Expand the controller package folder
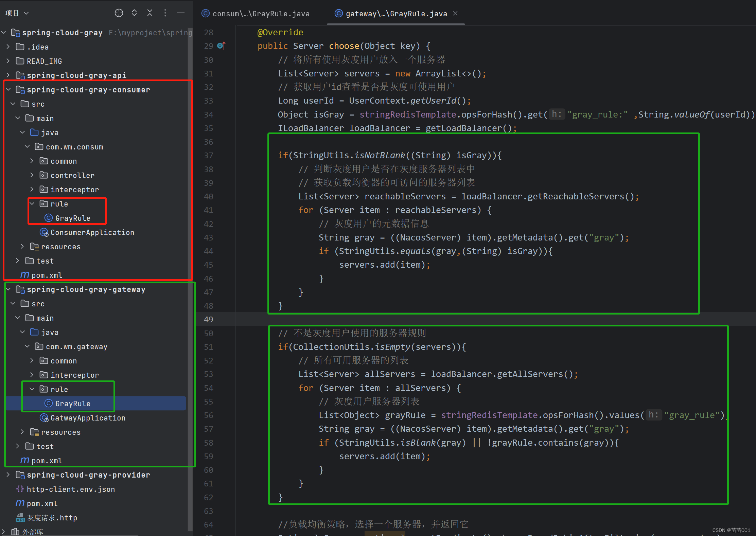This screenshot has width=756, height=536. pos(32,175)
